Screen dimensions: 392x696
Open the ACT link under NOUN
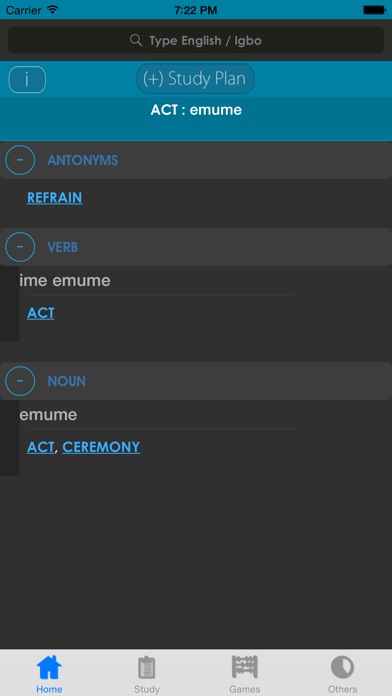click(x=41, y=447)
